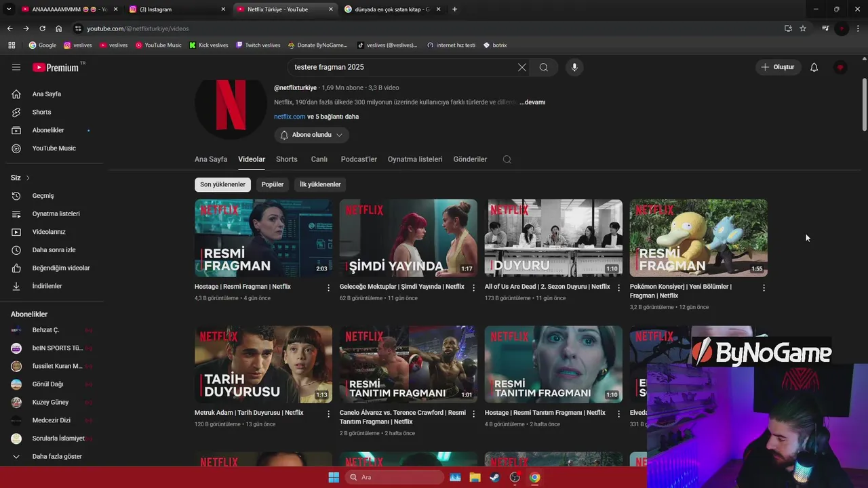The width and height of the screenshot is (868, 488).
Task: Bookmark this page with the star
Action: (x=803, y=28)
